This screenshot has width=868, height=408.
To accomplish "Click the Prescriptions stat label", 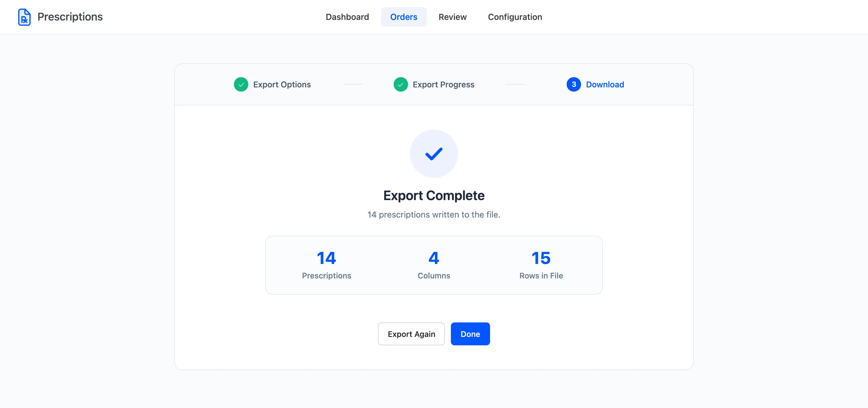I will tap(326, 276).
